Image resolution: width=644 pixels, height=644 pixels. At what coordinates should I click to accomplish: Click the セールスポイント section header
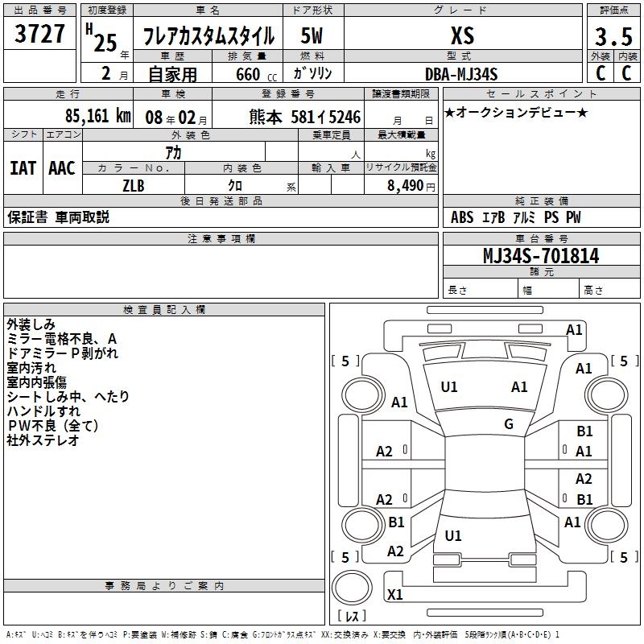click(541, 93)
